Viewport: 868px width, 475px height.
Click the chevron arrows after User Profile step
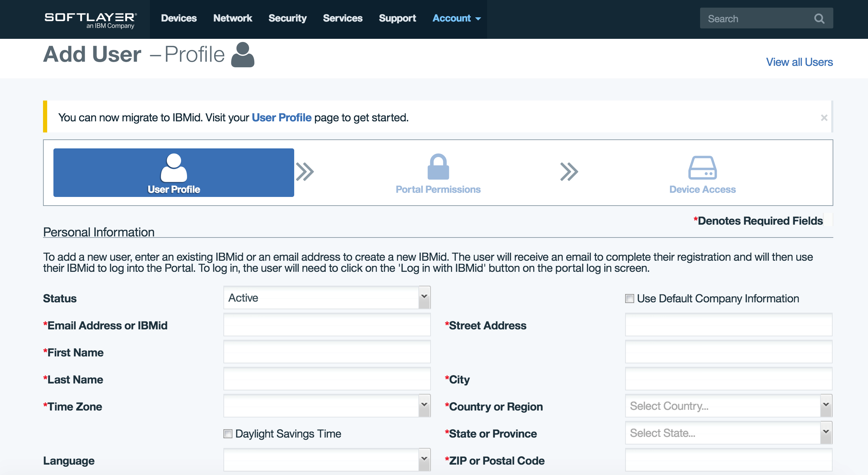[305, 172]
